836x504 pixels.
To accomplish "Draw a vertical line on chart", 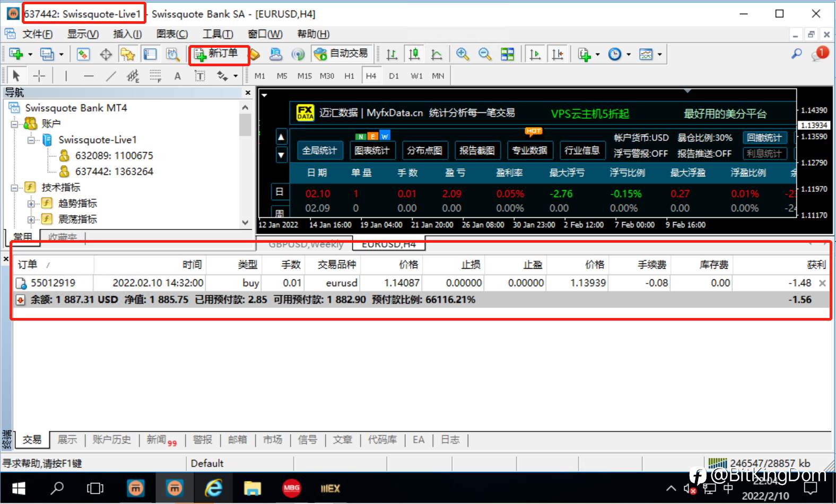I will (66, 76).
